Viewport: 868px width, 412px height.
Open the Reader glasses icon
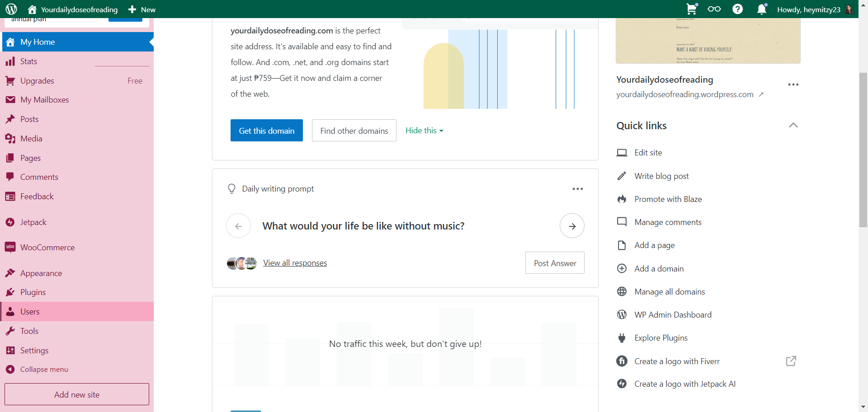[x=714, y=9]
